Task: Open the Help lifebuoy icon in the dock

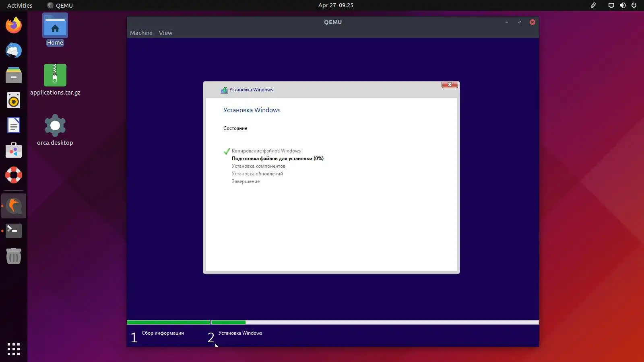Action: 14,175
